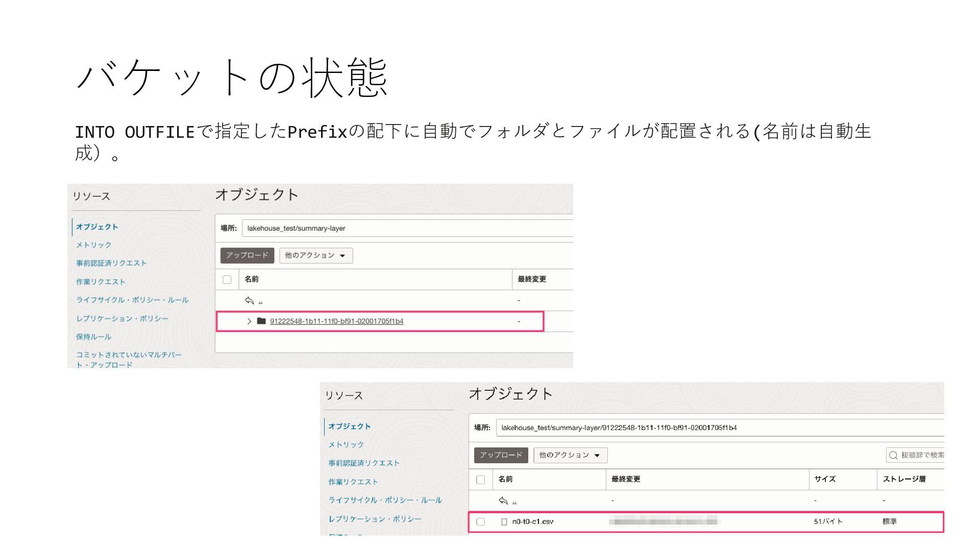Toggle select-all checkbox in lower objects table
This screenshot has height=551, width=980.
coord(481,480)
